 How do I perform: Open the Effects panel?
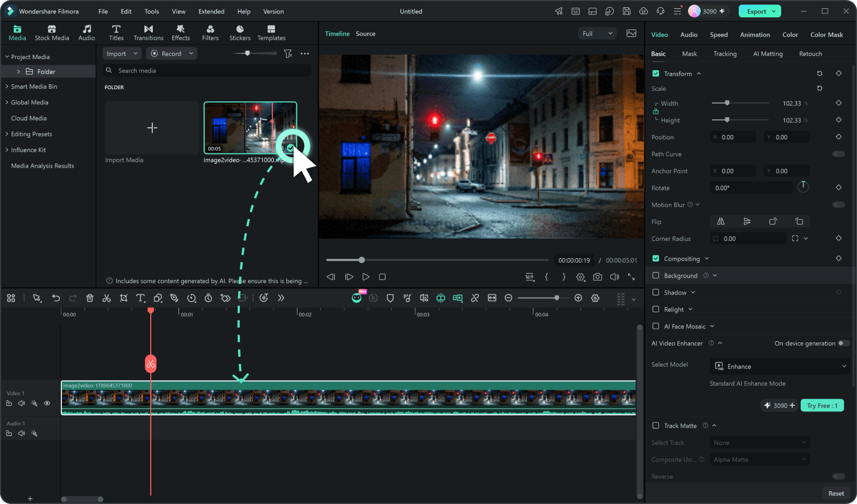pyautogui.click(x=181, y=33)
